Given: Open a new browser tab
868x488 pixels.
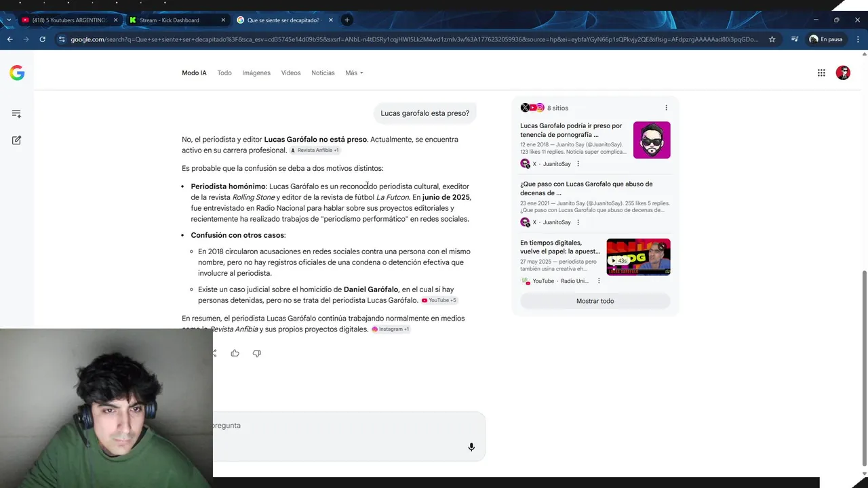Looking at the screenshot, I should tap(347, 20).
